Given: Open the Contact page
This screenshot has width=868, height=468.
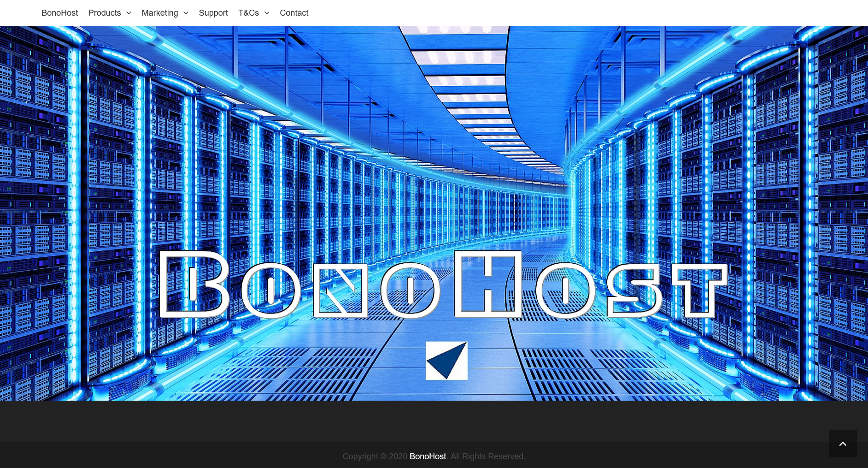Looking at the screenshot, I should [x=294, y=13].
